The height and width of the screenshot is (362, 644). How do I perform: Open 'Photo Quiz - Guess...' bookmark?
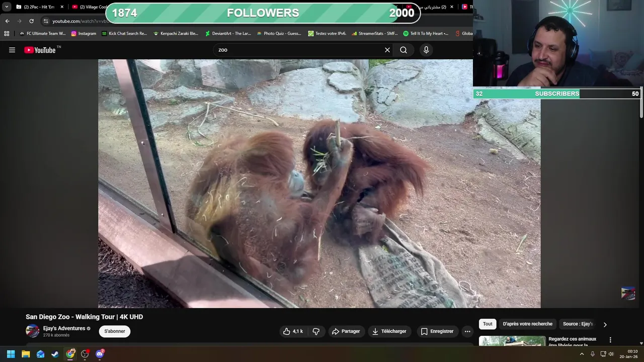point(279,33)
